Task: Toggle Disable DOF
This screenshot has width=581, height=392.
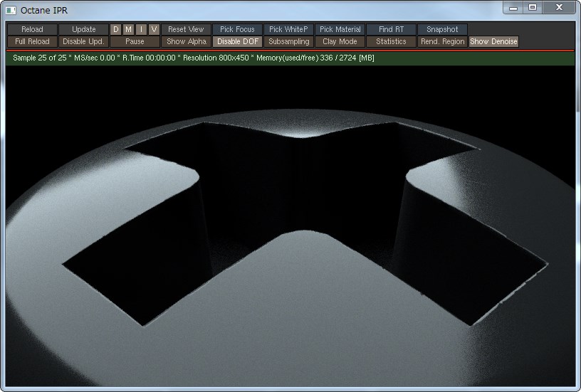Action: point(238,41)
